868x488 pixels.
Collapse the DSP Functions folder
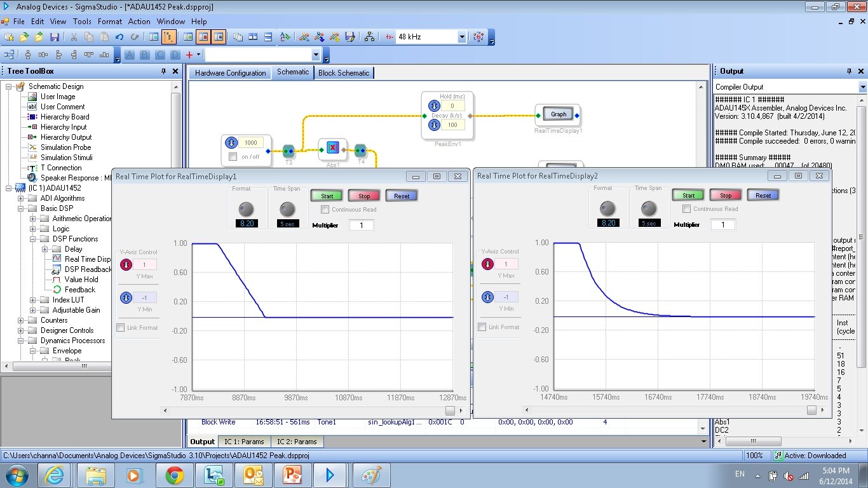[x=33, y=239]
